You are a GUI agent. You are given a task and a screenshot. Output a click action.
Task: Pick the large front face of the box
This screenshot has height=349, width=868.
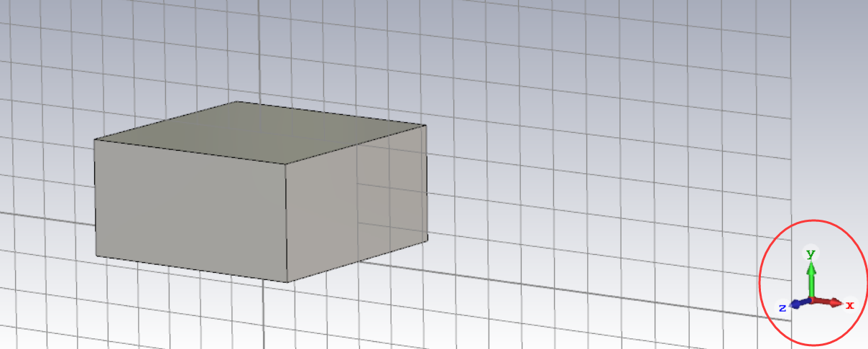(x=190, y=210)
